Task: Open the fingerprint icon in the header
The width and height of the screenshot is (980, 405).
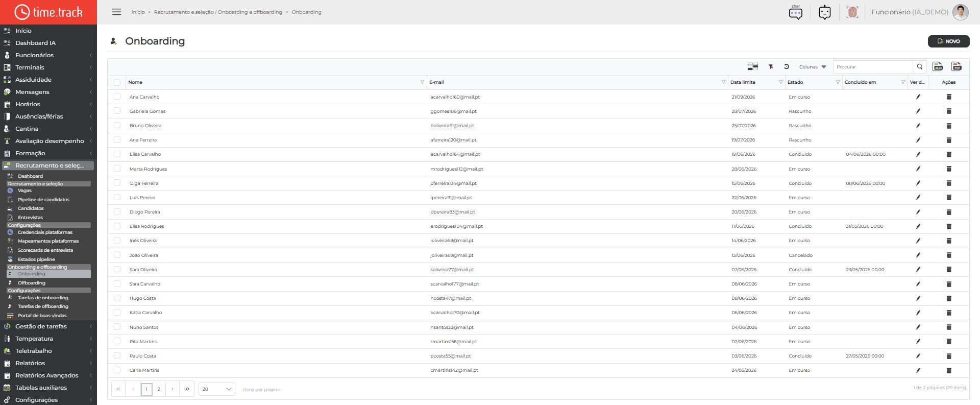Action: coord(852,12)
